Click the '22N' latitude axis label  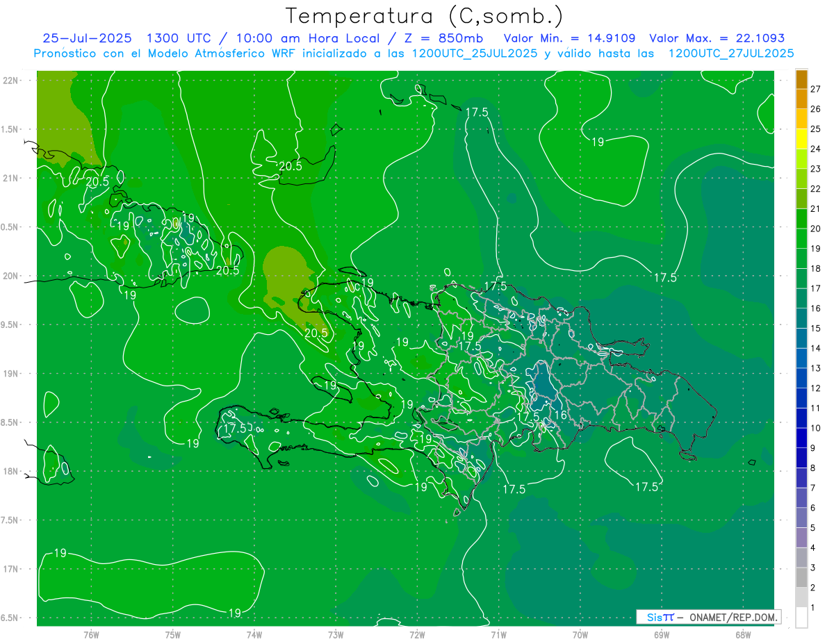pyautogui.click(x=10, y=80)
